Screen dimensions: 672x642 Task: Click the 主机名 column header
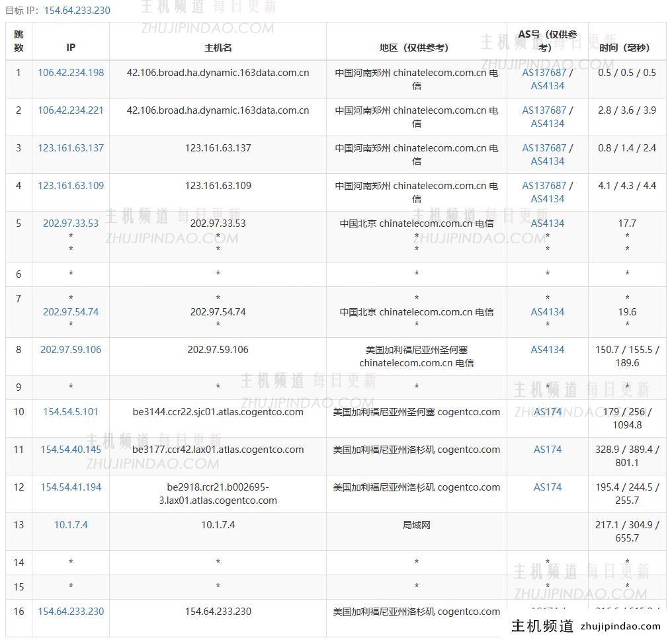(x=218, y=48)
